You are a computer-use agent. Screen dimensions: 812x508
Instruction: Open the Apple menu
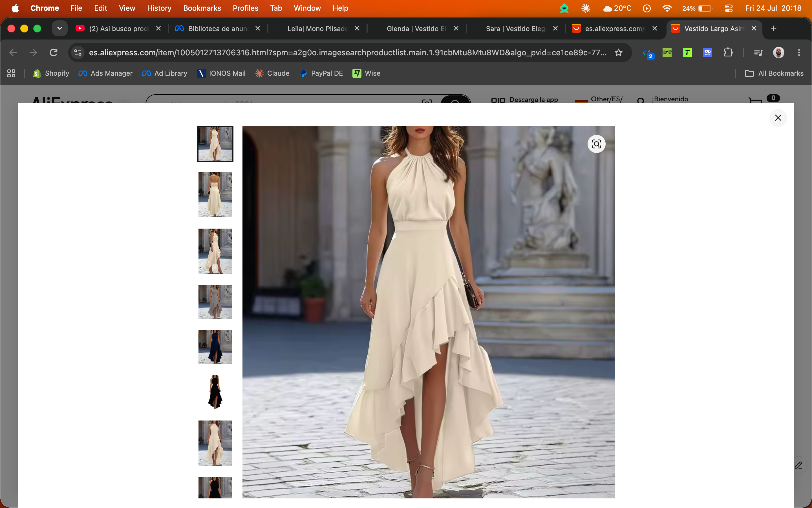click(x=15, y=8)
